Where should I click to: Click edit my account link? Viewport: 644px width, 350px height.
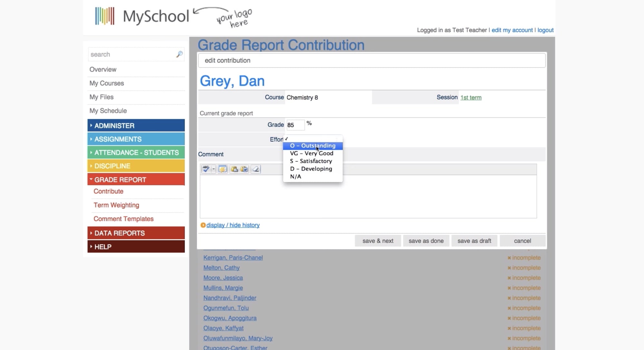[512, 30]
